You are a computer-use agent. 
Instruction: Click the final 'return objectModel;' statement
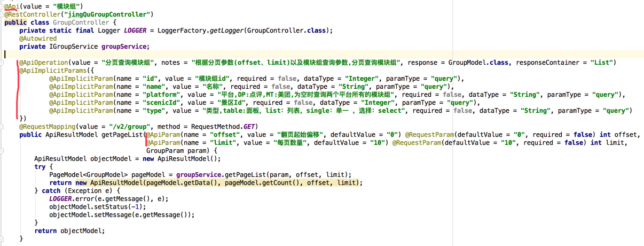[70, 231]
